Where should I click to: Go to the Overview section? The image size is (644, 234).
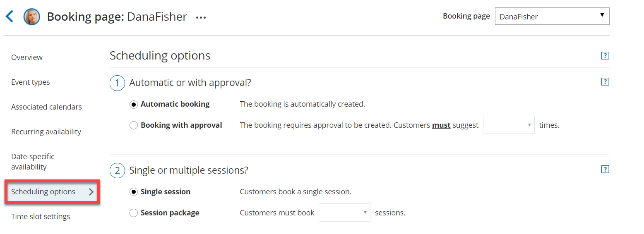27,57
